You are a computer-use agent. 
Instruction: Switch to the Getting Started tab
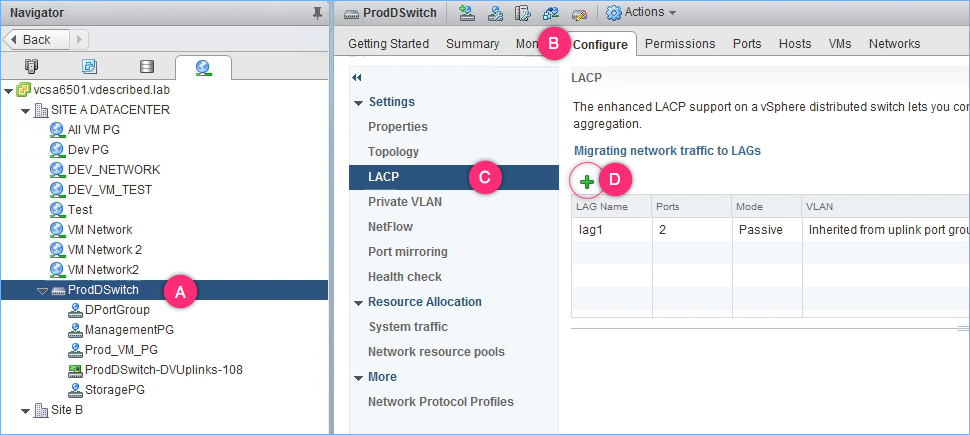[388, 44]
